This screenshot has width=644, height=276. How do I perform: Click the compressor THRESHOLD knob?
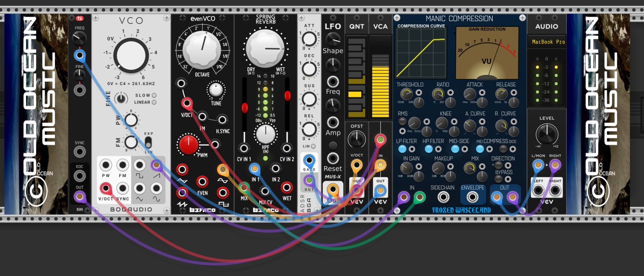coord(406,94)
